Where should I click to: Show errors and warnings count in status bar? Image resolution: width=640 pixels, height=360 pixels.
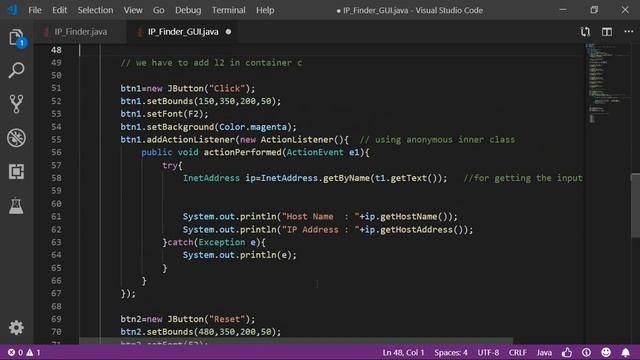(24, 352)
